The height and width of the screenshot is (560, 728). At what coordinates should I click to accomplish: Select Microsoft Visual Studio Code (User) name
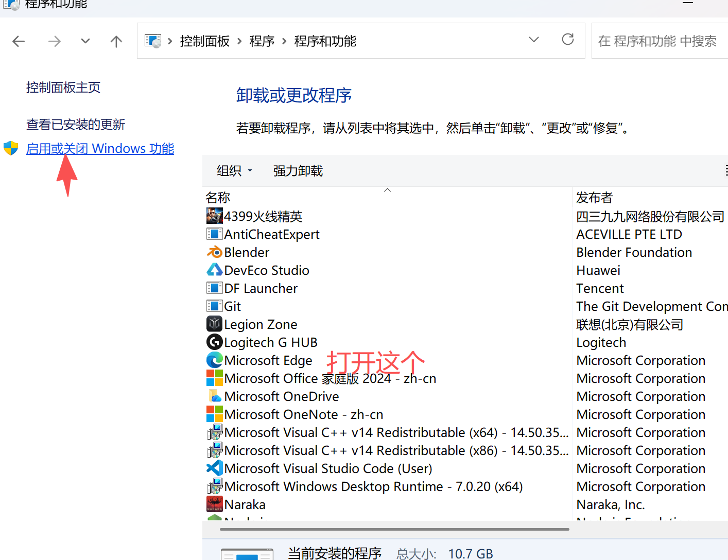tap(328, 468)
